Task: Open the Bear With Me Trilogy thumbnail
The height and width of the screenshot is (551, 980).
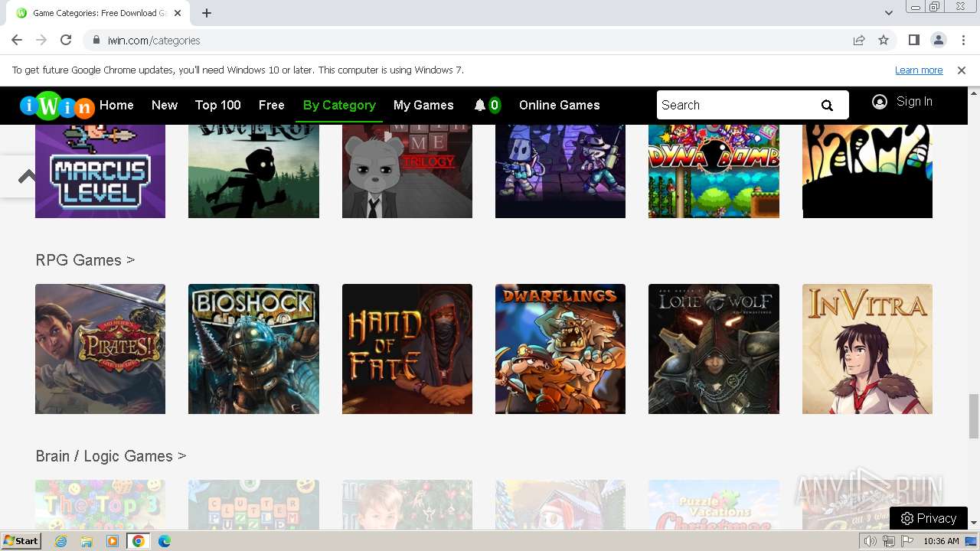Action: pyautogui.click(x=407, y=171)
